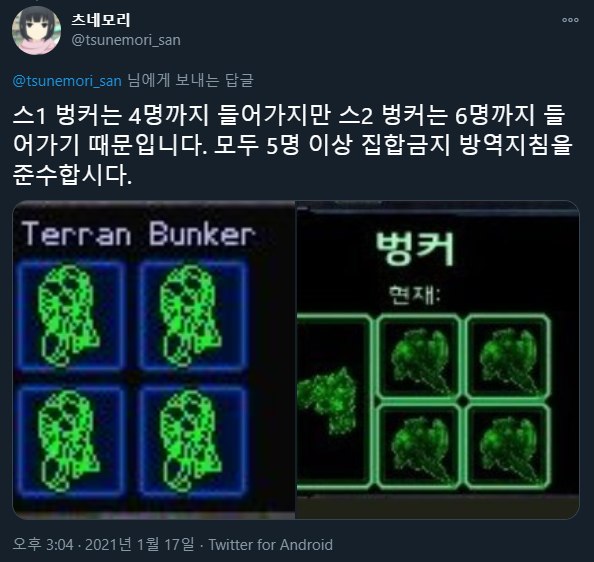Open the timestamp 오후 3:04 · 2021년 1월 17일
Viewport: 594px width, 562px height.
[103, 545]
